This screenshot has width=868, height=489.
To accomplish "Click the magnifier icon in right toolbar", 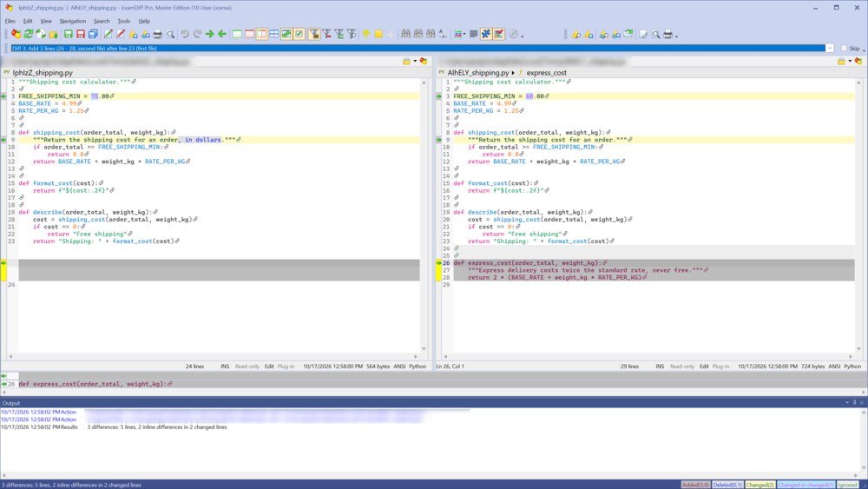I will coord(656,35).
